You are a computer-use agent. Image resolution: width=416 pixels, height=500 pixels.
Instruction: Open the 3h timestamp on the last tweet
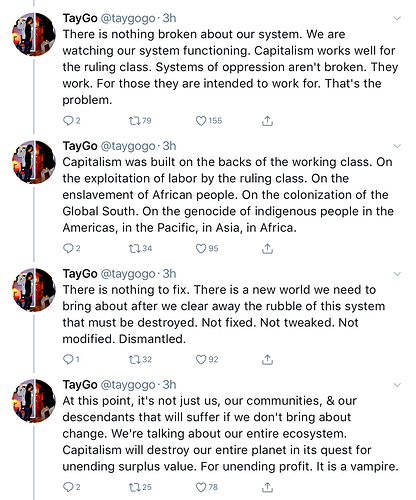pyautogui.click(x=169, y=385)
